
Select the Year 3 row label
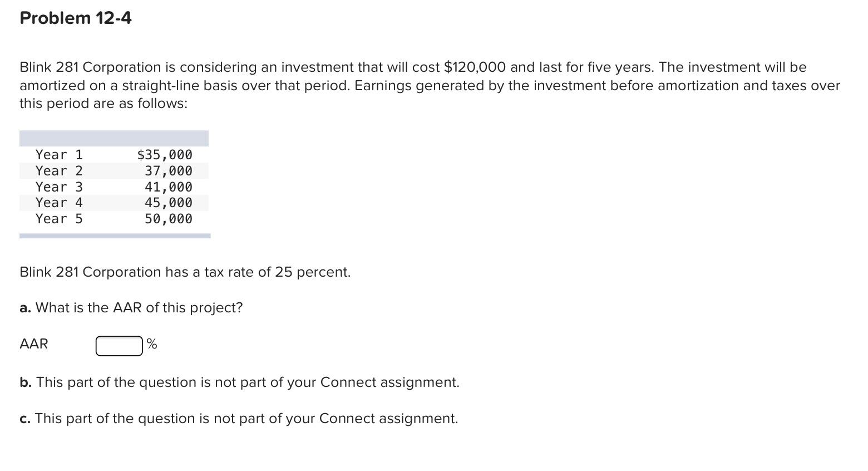click(59, 187)
